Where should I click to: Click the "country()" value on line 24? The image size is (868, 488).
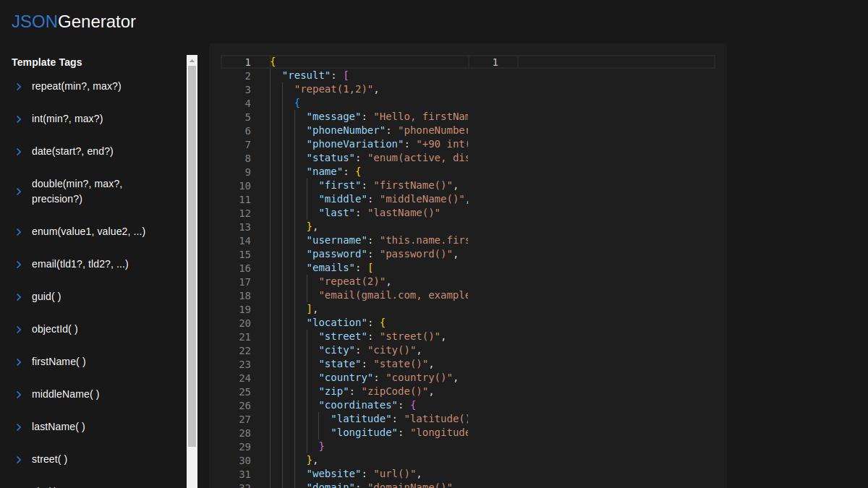[420, 378]
